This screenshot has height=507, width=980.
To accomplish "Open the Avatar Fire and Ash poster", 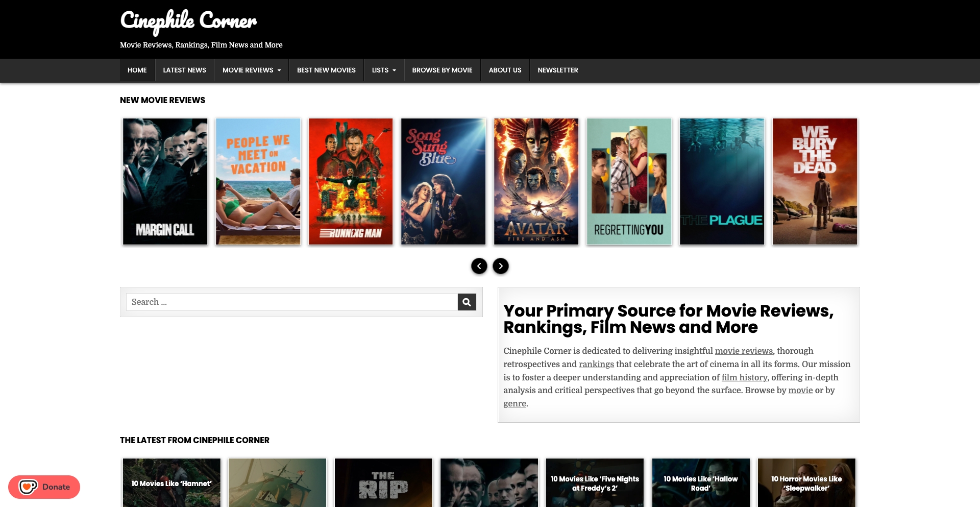I will (x=536, y=181).
